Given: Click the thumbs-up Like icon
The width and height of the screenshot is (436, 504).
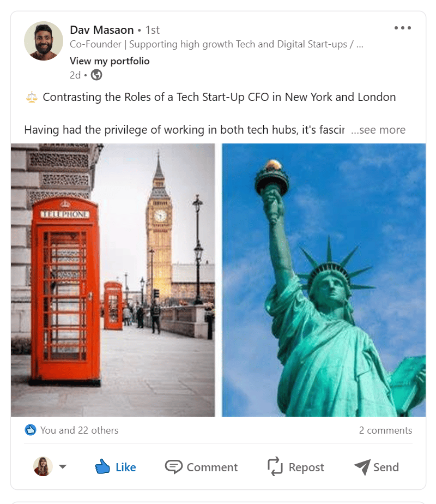Looking at the screenshot, I should pyautogui.click(x=102, y=466).
